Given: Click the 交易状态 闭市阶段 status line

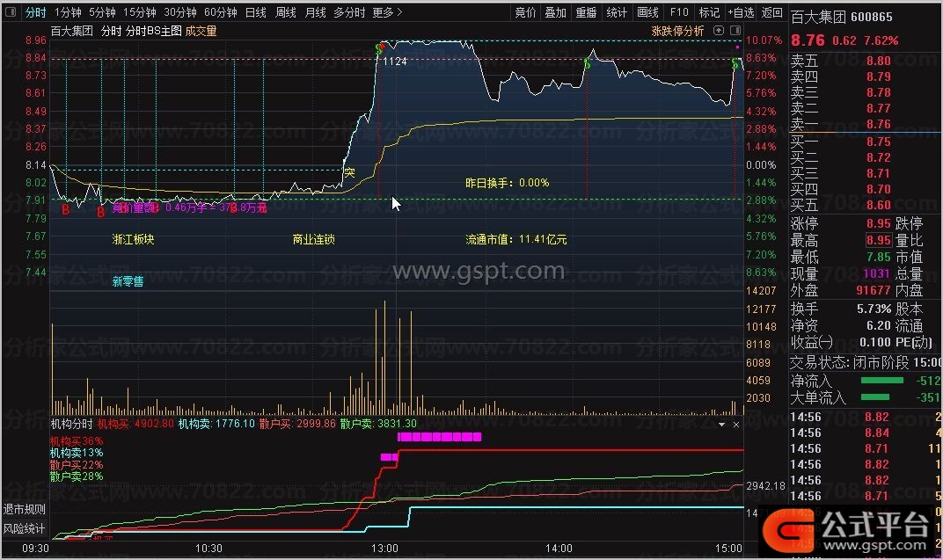Looking at the screenshot, I should coord(866,362).
